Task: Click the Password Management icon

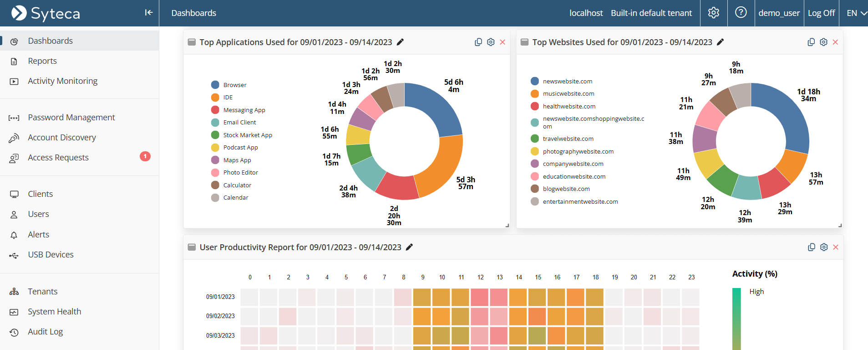Action: click(14, 118)
